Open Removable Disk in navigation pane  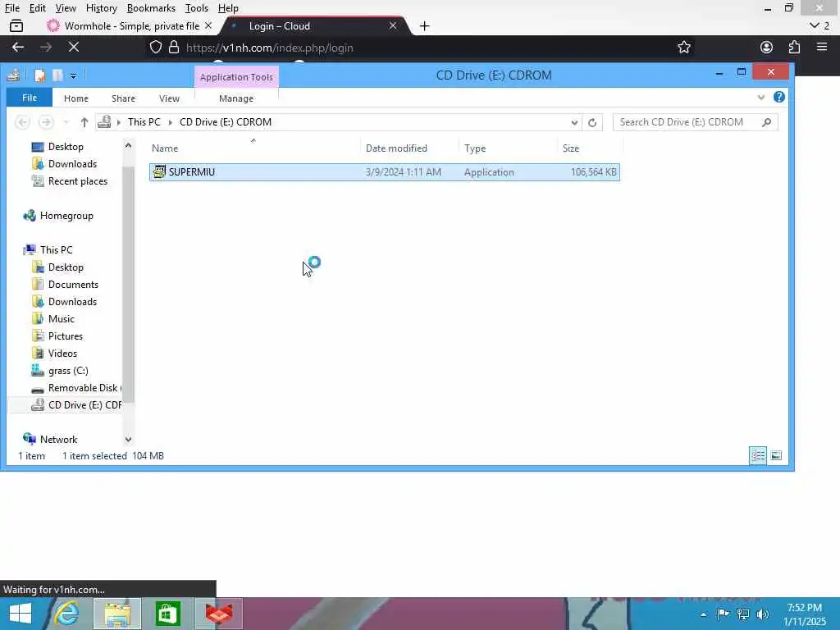pos(76,388)
